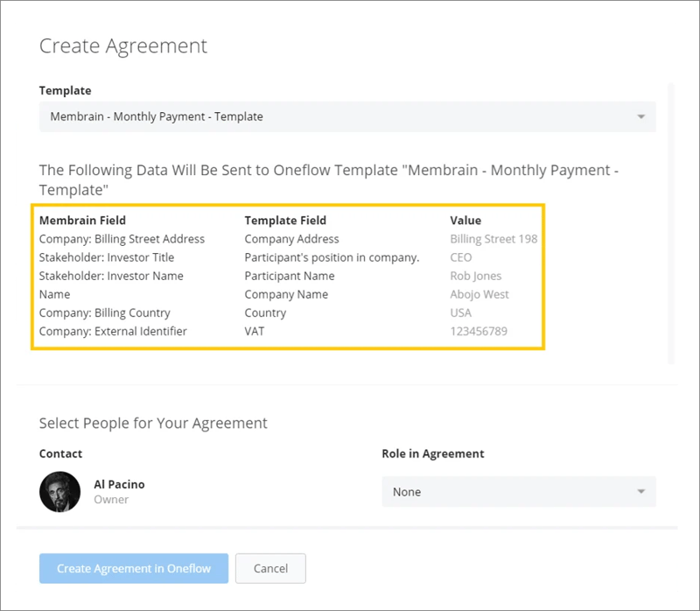Click the CEO value text
Image resolution: width=700 pixels, height=611 pixels.
[461, 257]
